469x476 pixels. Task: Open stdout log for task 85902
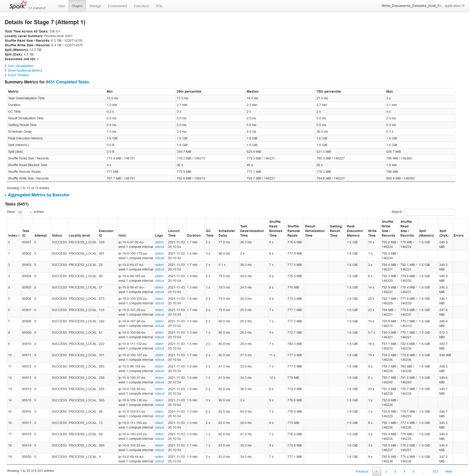(160, 258)
